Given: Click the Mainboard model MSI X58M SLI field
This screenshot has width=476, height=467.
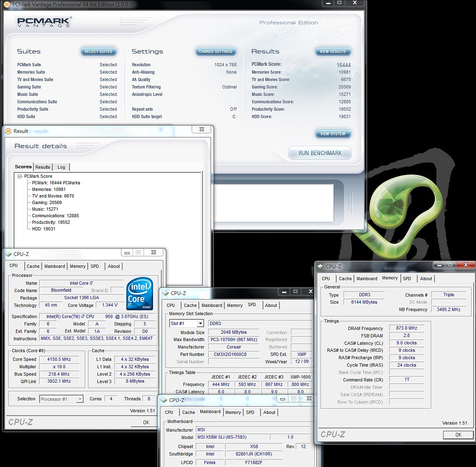Looking at the screenshot, I should coord(233,437).
